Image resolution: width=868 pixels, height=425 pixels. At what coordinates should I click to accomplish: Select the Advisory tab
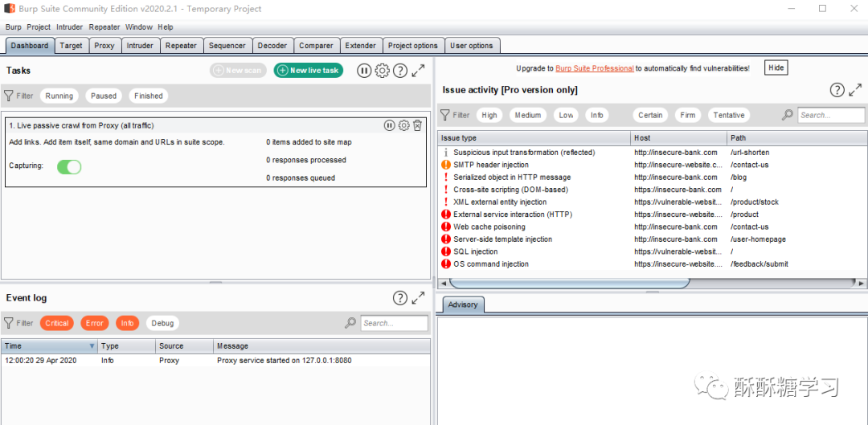[462, 304]
